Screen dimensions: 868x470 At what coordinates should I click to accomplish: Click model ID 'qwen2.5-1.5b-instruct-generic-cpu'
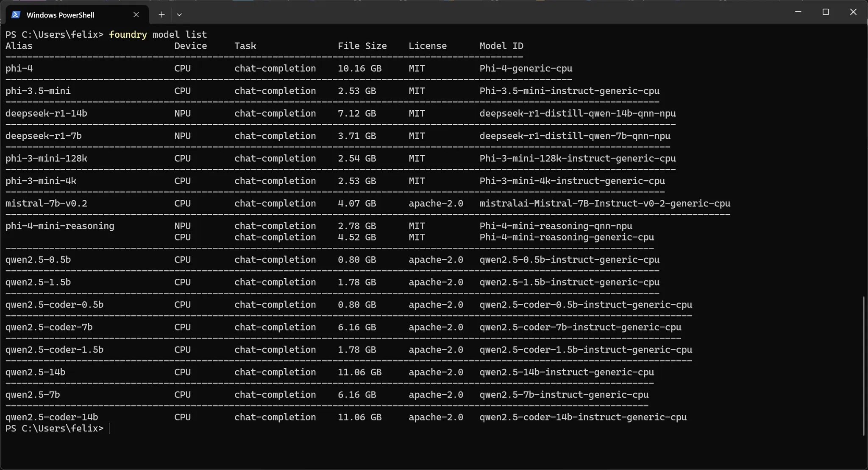[x=570, y=282]
